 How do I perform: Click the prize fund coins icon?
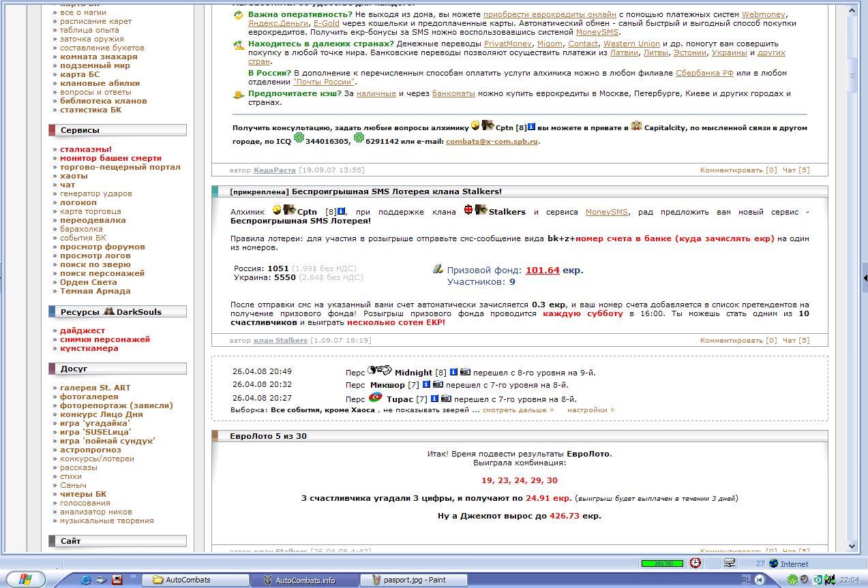[x=438, y=269]
